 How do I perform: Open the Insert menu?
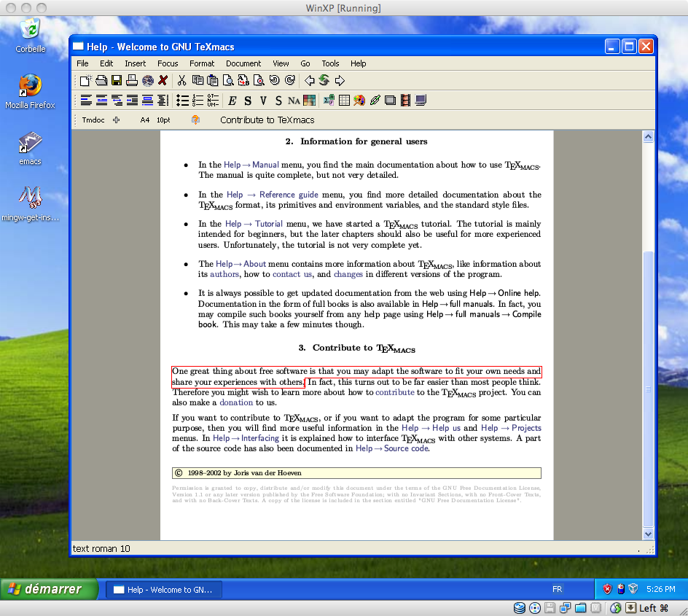click(135, 63)
